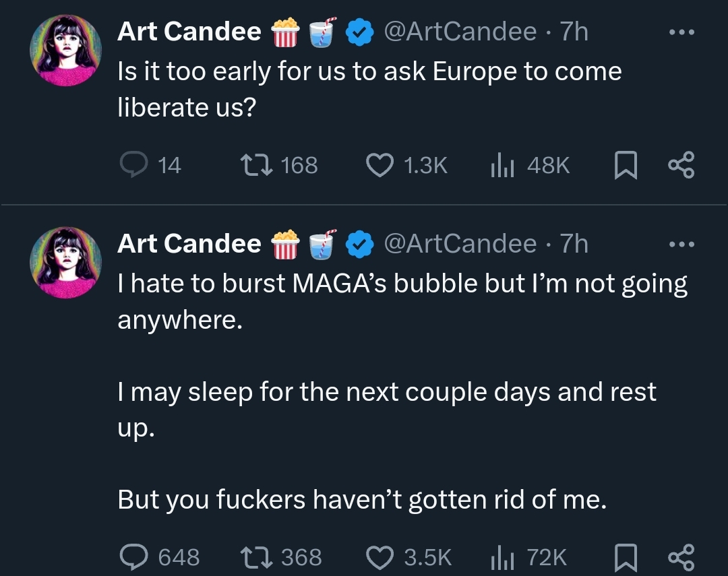Open the 7h timestamp of first tweet
The width and height of the screenshot is (728, 576).
[574, 31]
